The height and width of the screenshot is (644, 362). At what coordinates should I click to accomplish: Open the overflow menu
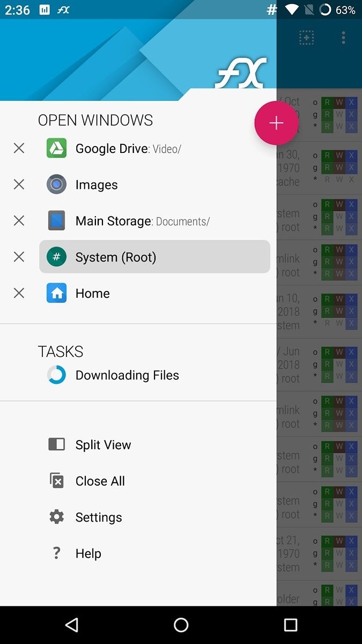click(343, 37)
